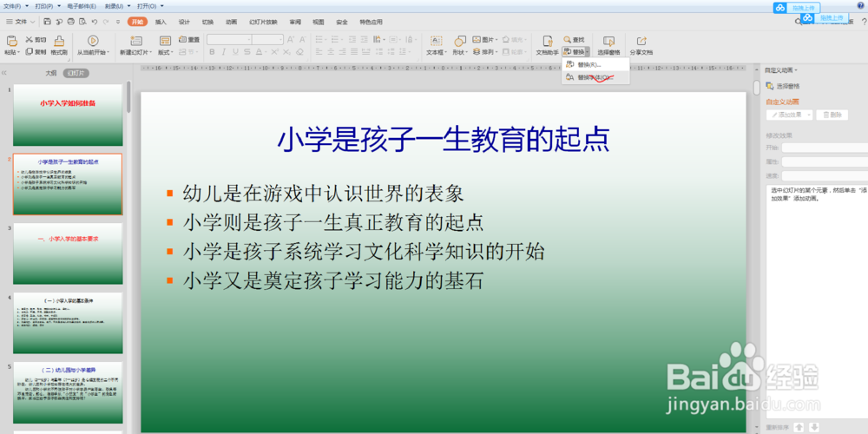Viewport: 868px width, 434px height.
Task: Click the help question mark icon
Action: coord(864,22)
